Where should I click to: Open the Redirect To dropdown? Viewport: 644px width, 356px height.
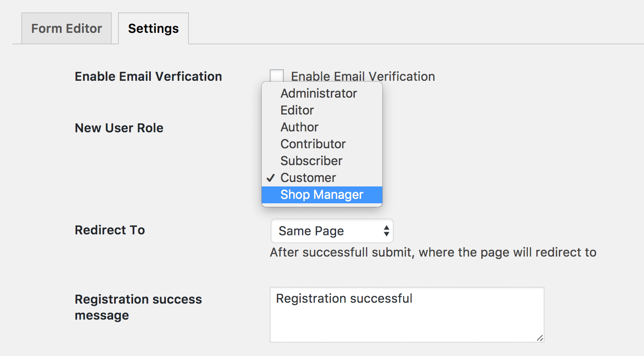332,230
